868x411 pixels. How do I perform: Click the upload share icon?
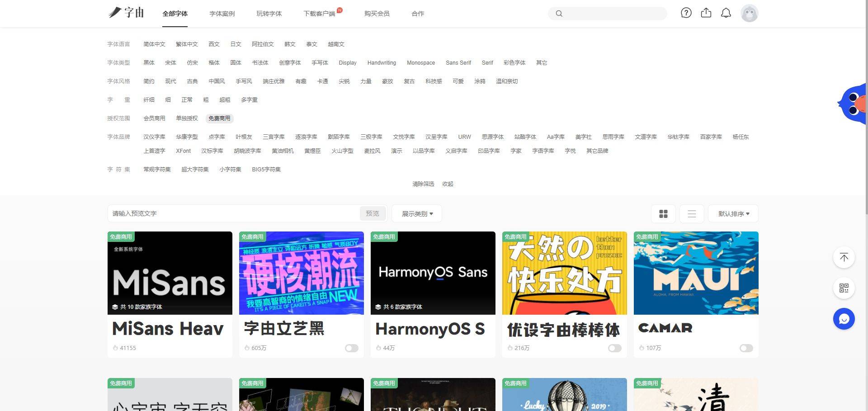tap(706, 13)
